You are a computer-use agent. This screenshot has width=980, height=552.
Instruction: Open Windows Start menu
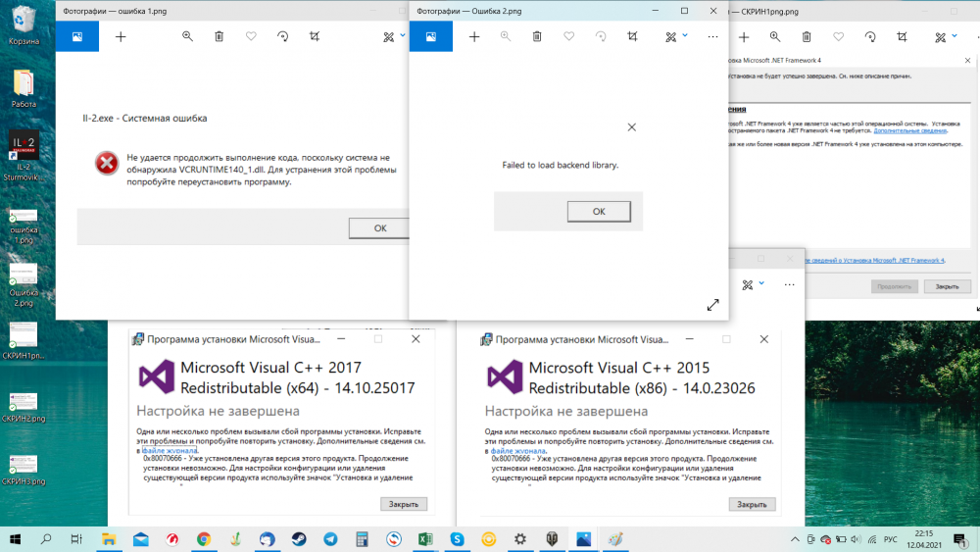coord(15,539)
